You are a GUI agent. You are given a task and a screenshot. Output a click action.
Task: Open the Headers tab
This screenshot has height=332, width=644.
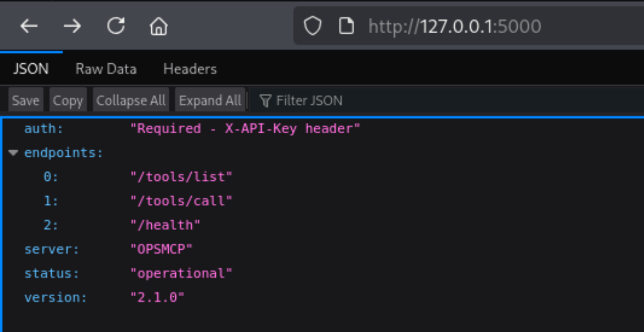[190, 69]
